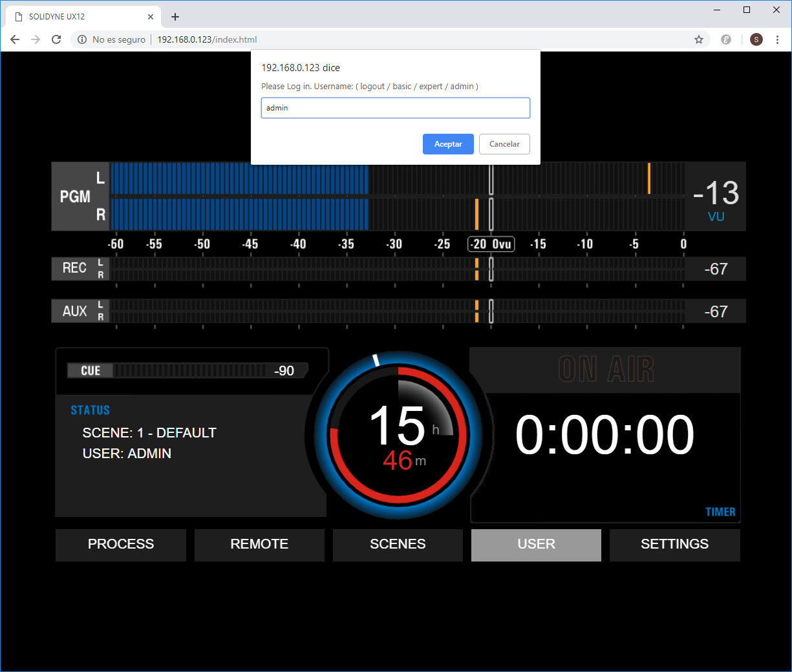Click the Aceptar button in login dialog
Screen dimensions: 792x672
448,144
